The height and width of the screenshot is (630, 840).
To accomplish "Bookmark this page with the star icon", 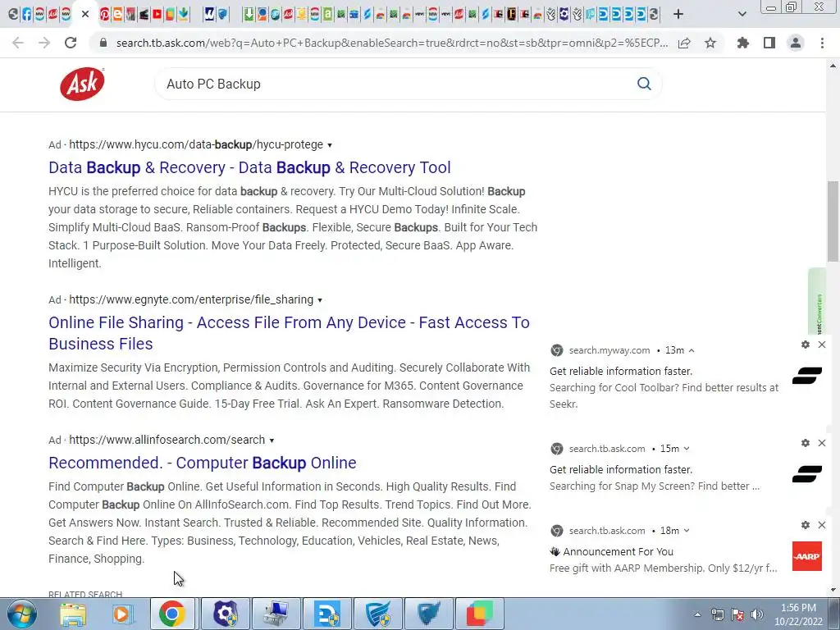I will (x=710, y=43).
